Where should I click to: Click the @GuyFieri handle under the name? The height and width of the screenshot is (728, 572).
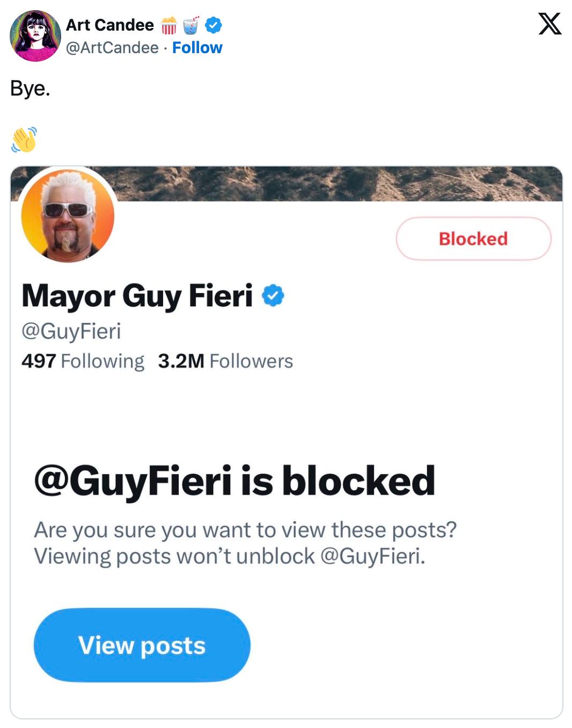tap(71, 331)
